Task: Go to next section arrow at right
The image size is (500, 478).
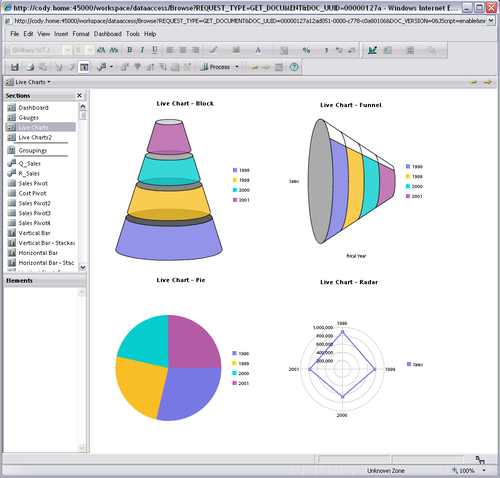Action: click(x=487, y=82)
